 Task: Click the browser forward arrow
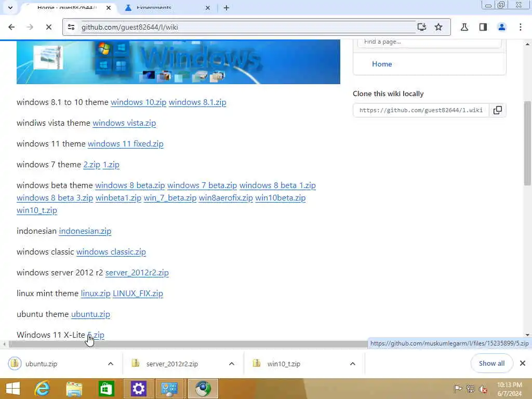[x=30, y=27]
